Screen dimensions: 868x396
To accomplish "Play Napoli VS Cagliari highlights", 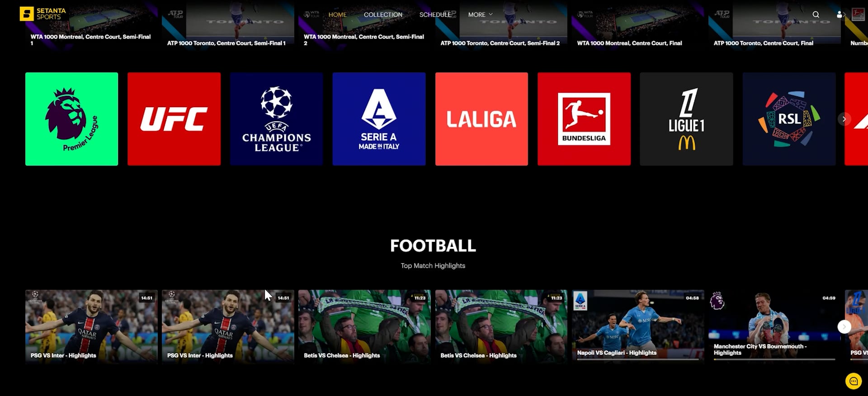I will coord(638,326).
